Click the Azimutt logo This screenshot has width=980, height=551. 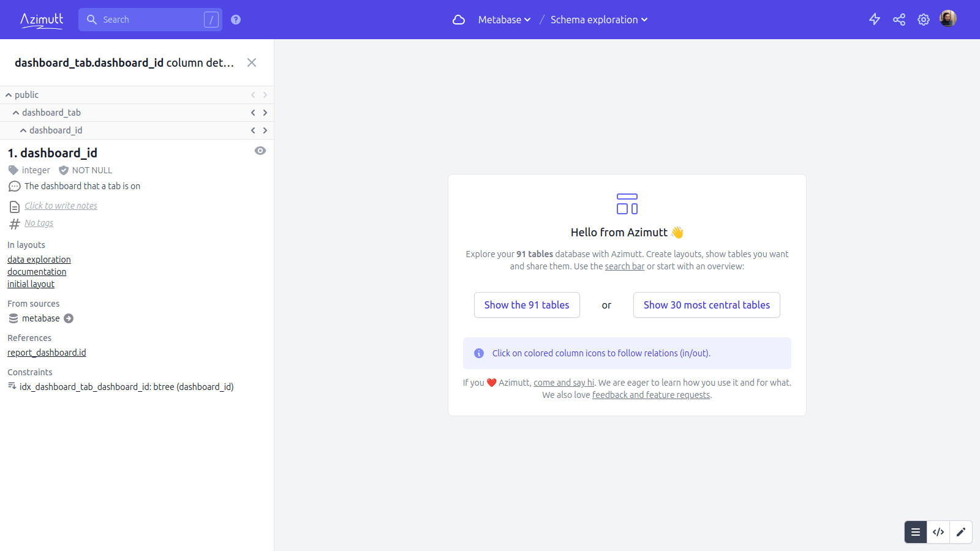pos(42,20)
